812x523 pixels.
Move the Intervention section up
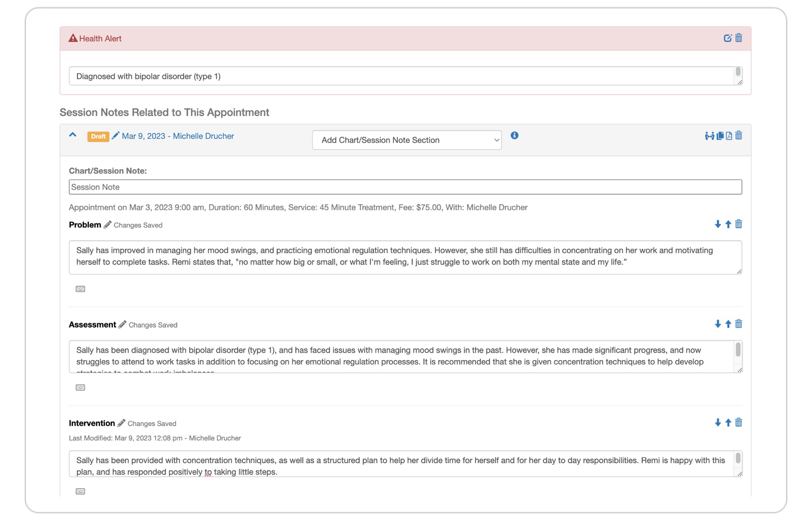(728, 423)
